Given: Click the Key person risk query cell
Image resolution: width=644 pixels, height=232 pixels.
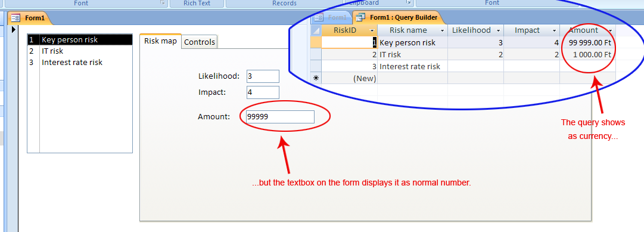Looking at the screenshot, I should 412,42.
